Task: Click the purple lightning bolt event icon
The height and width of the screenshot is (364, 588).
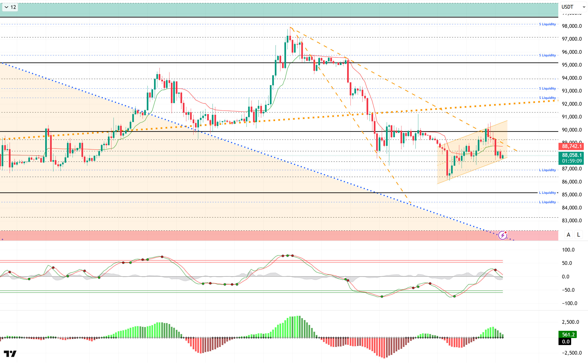Action: tap(503, 235)
